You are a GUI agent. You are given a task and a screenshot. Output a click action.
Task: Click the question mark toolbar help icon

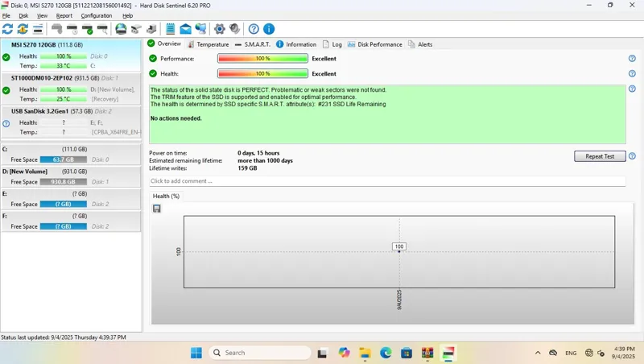pos(254,29)
